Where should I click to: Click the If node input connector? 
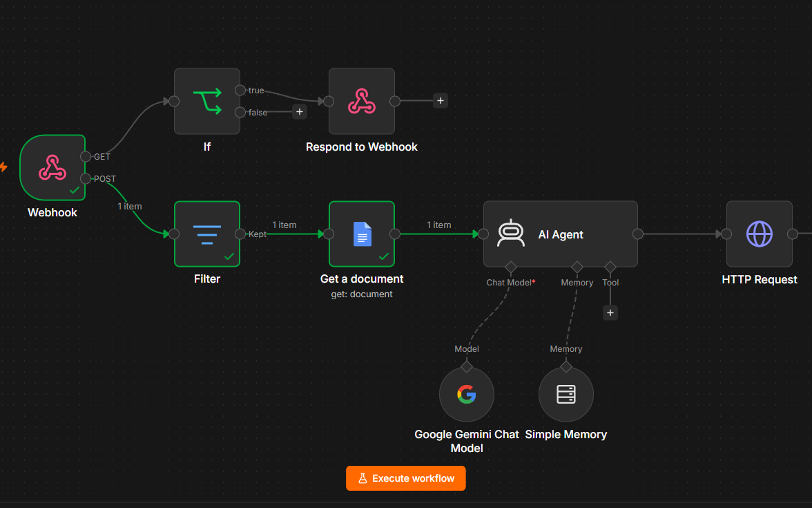coord(174,101)
